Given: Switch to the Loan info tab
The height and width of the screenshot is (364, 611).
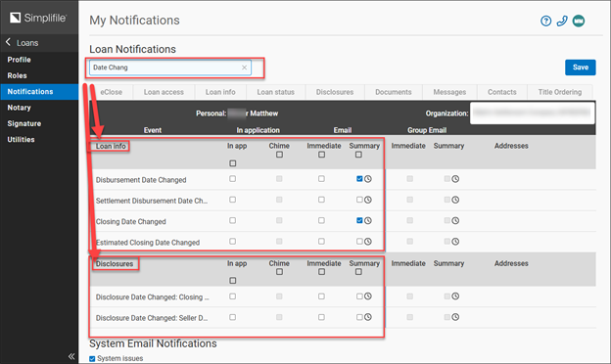Looking at the screenshot, I should click(x=220, y=92).
